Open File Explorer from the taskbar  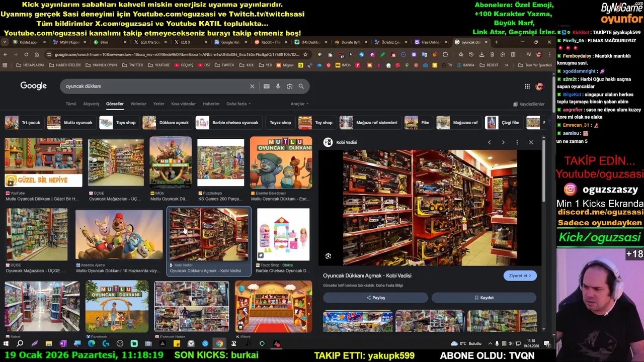coord(48,344)
